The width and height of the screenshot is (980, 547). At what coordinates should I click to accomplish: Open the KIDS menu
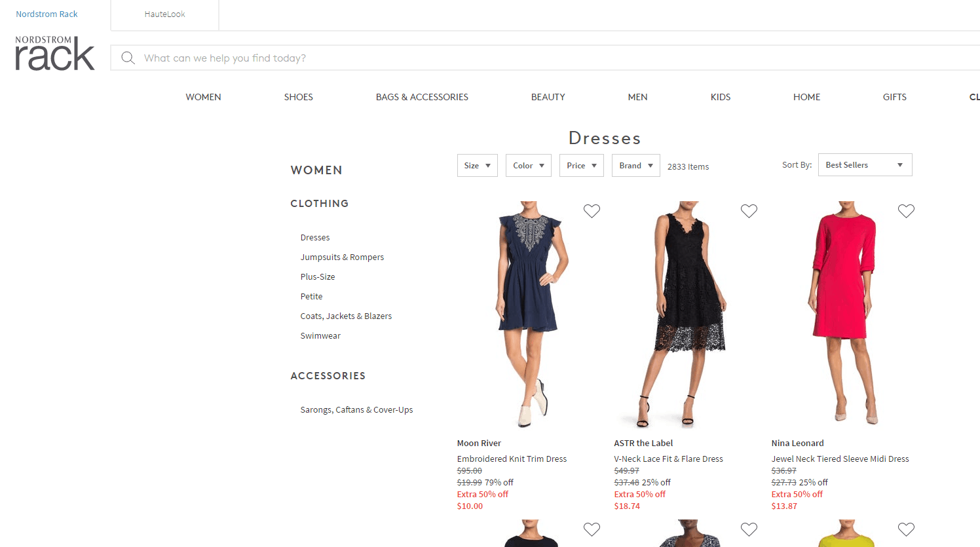tap(721, 97)
